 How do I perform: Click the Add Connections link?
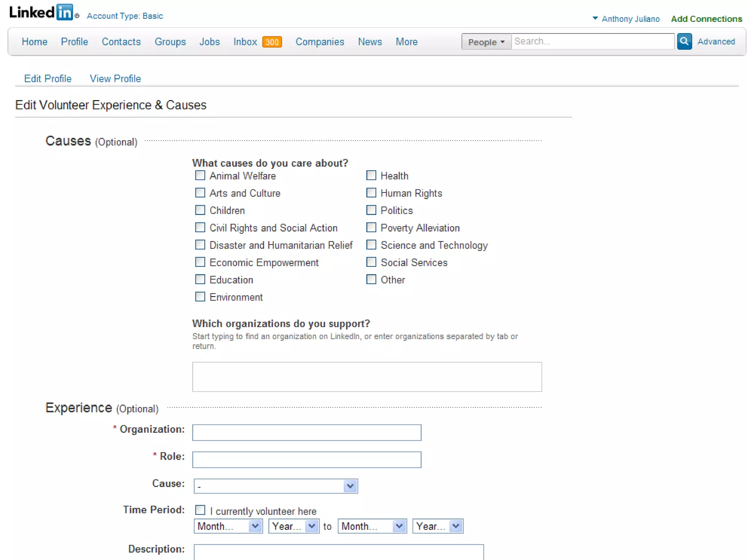(706, 19)
